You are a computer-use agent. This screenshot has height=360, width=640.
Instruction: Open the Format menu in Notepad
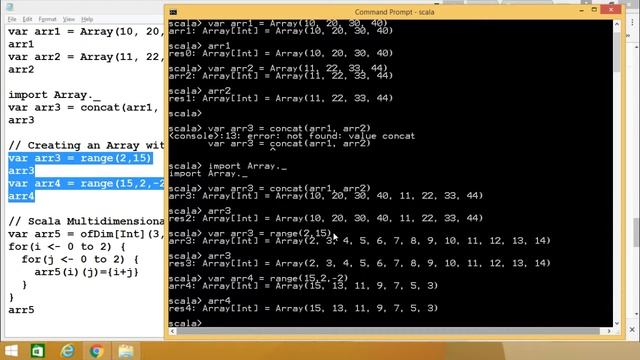47,19
